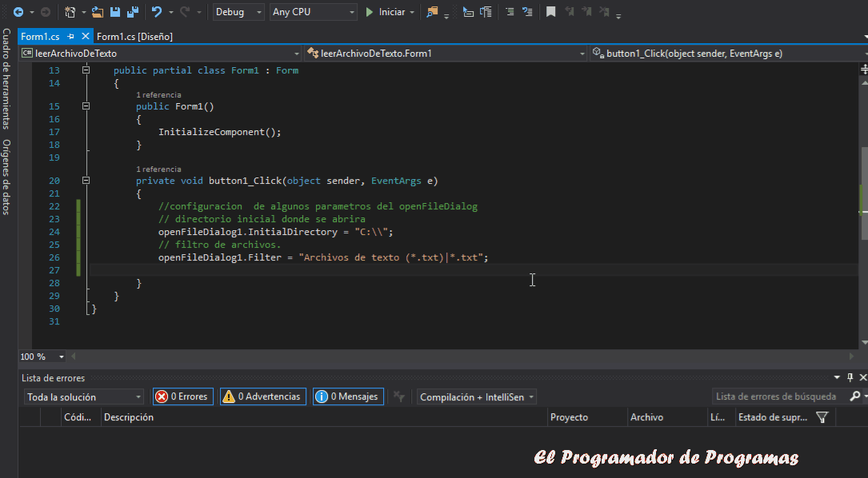Switch to the Form1.cs [Diseño] tab

tap(134, 36)
